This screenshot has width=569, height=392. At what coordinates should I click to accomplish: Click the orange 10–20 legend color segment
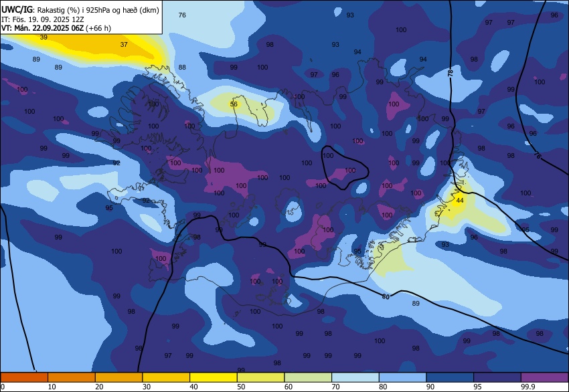pyautogui.click(x=72, y=377)
